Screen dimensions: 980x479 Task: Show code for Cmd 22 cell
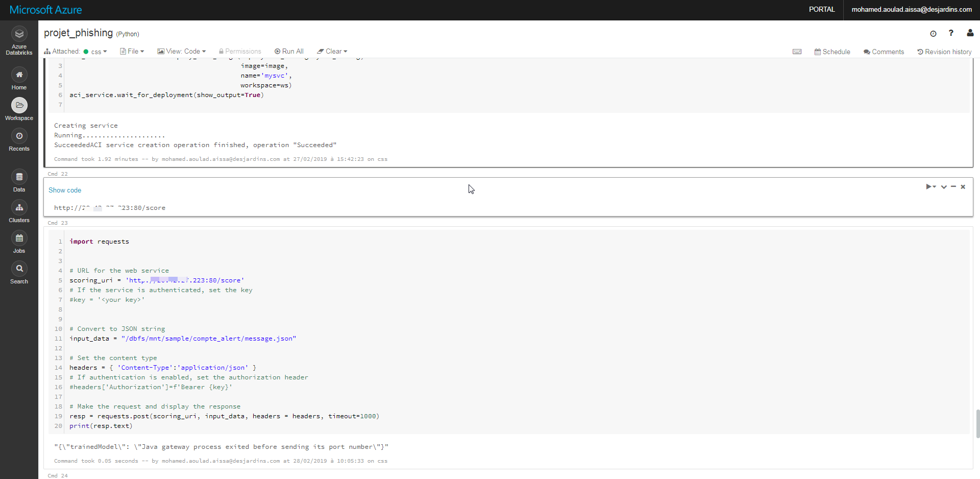coord(64,190)
